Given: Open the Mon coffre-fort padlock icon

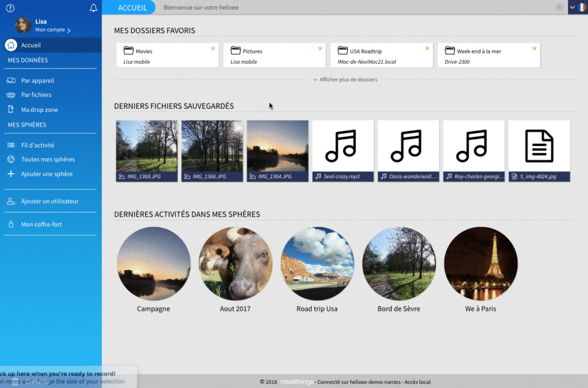Looking at the screenshot, I should tap(10, 225).
